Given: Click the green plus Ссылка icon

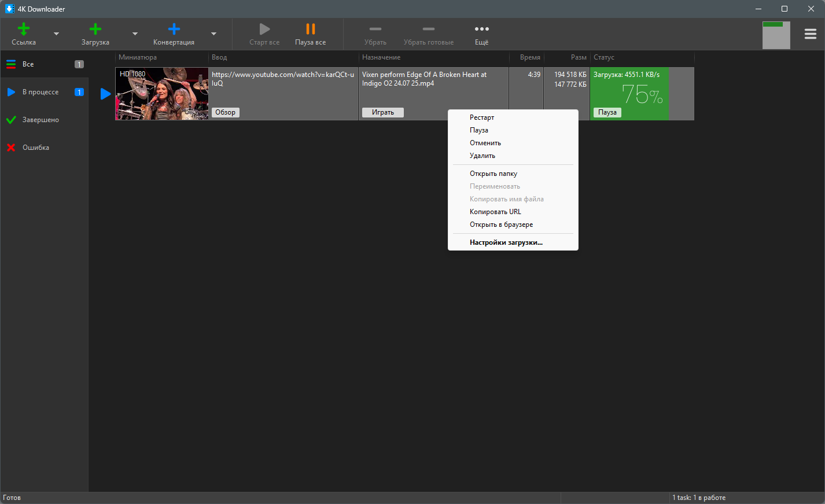Looking at the screenshot, I should coord(24,29).
